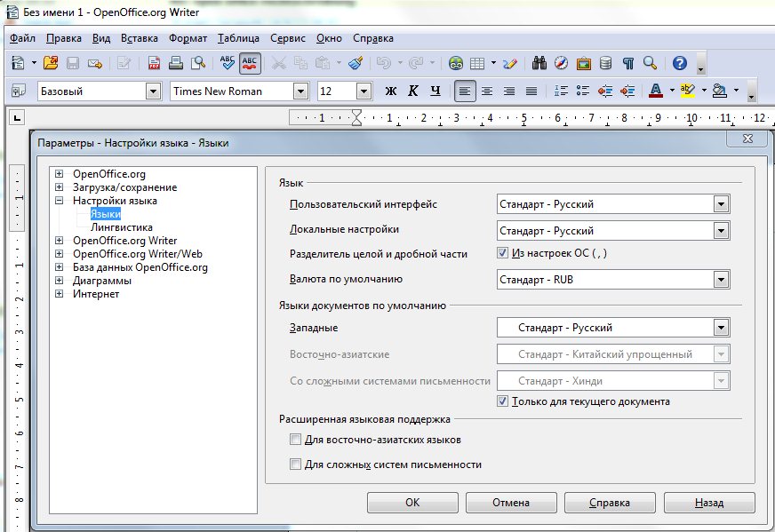Open the Вставка menu
Screen dimensions: 775x532
(x=140, y=38)
